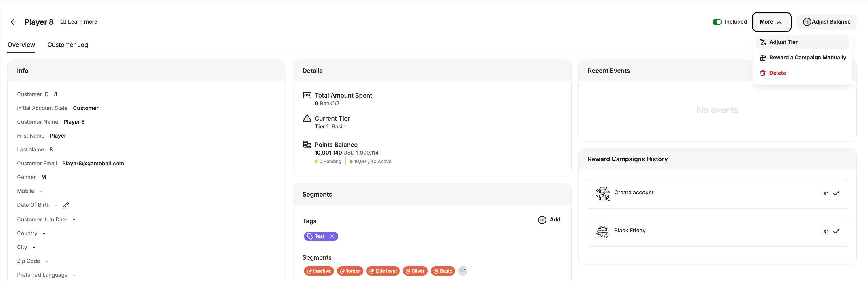868x281 pixels.
Task: Click the Black Friday campaign badge icon
Action: point(603,231)
